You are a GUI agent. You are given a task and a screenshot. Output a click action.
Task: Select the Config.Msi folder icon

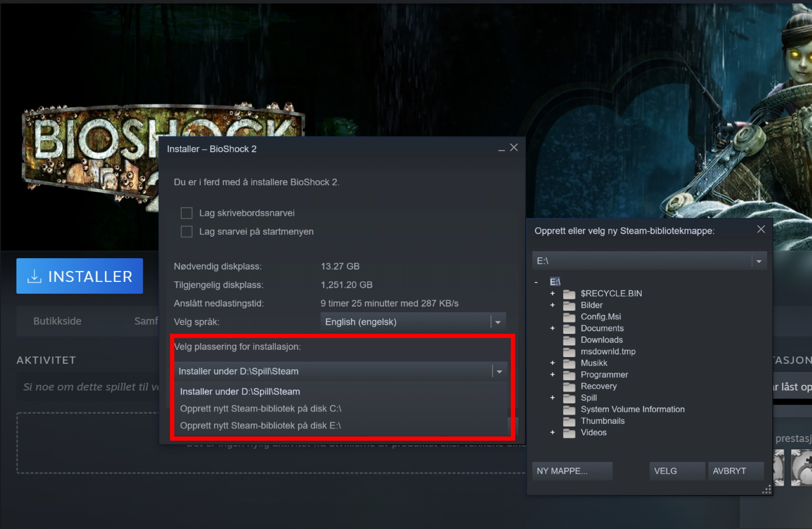coord(569,317)
